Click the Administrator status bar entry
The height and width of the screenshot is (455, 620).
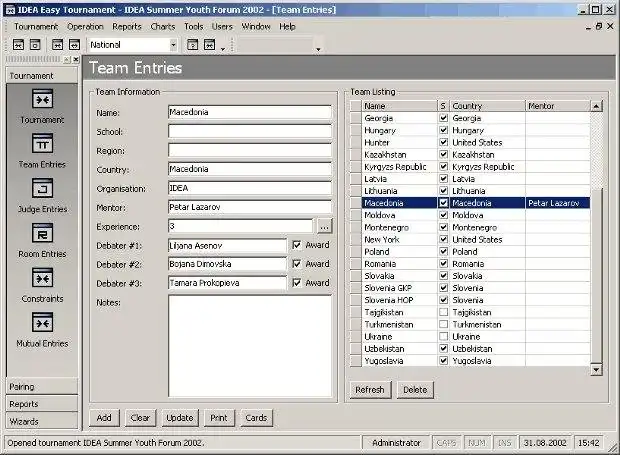(396, 443)
